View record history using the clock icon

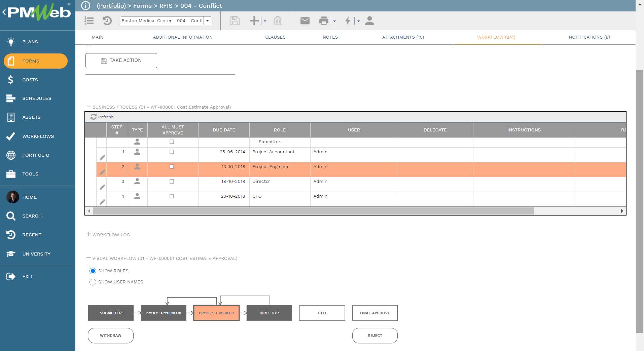107,21
